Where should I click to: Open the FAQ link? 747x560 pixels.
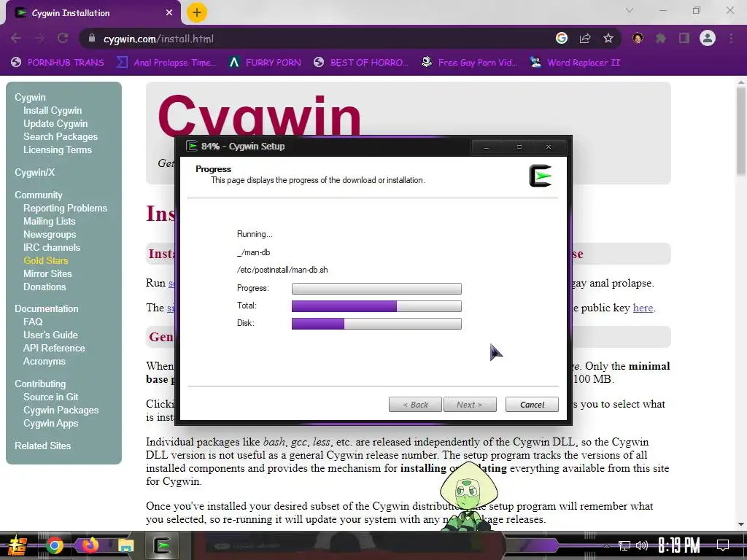click(x=33, y=322)
